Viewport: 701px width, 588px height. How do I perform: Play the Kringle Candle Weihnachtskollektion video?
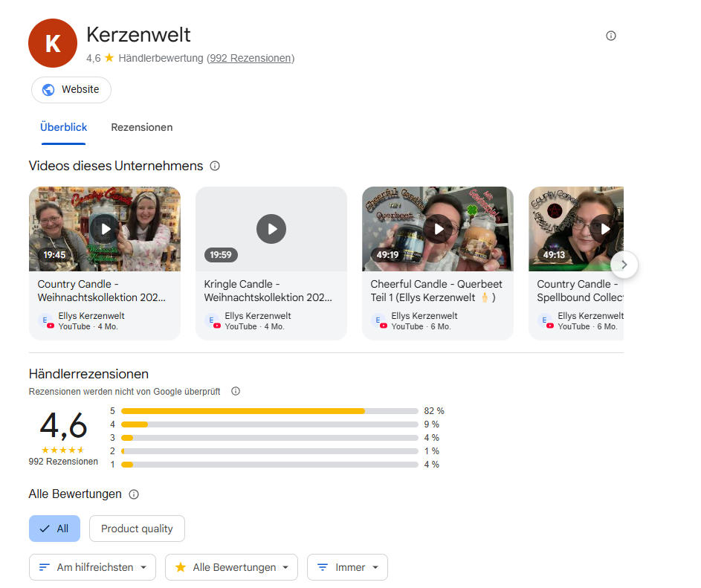coord(271,229)
